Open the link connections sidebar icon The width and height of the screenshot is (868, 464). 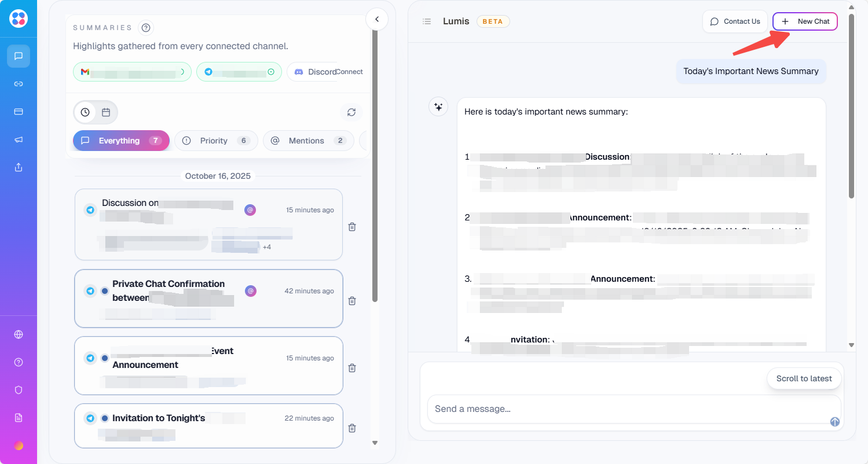tap(19, 84)
